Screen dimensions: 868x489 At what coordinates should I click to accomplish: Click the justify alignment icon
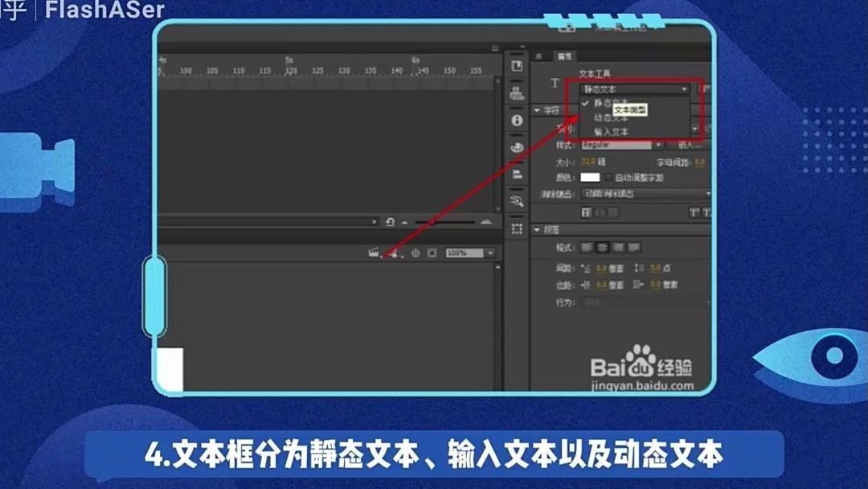pyautogui.click(x=633, y=247)
